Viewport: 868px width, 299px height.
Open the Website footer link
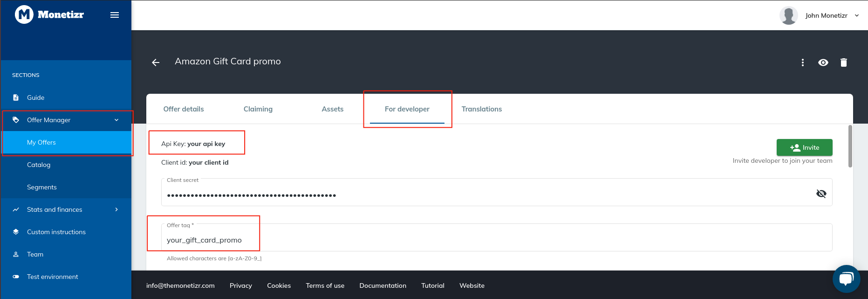(x=472, y=285)
